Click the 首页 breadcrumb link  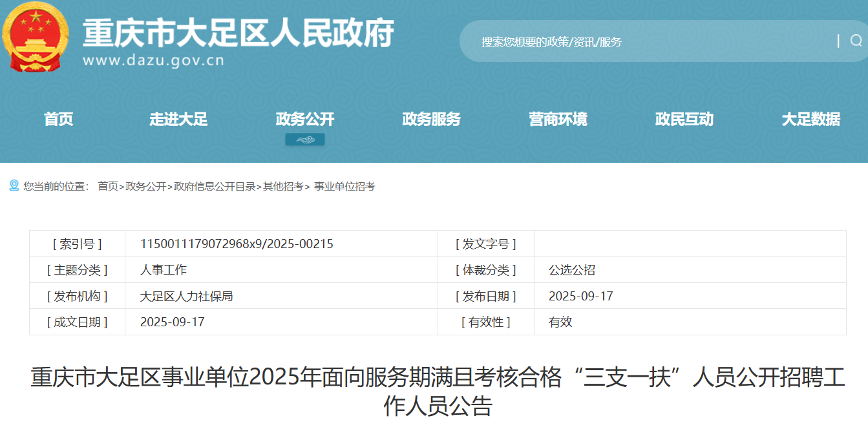click(108, 187)
